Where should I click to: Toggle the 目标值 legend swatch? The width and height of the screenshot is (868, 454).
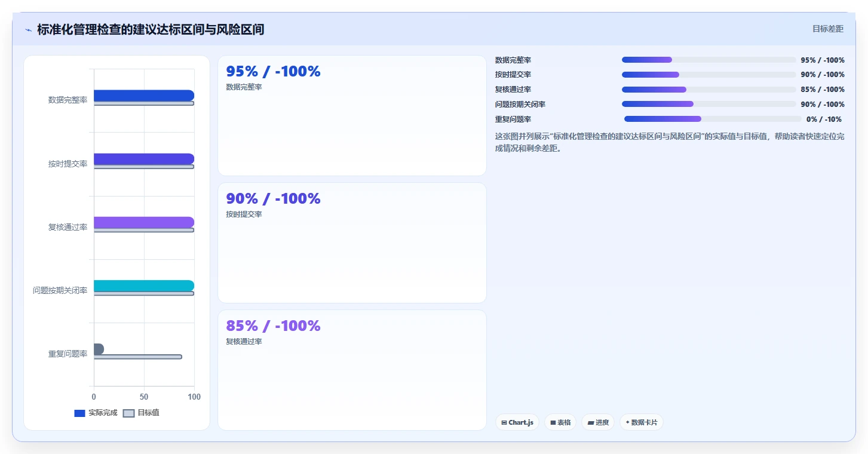coord(128,413)
